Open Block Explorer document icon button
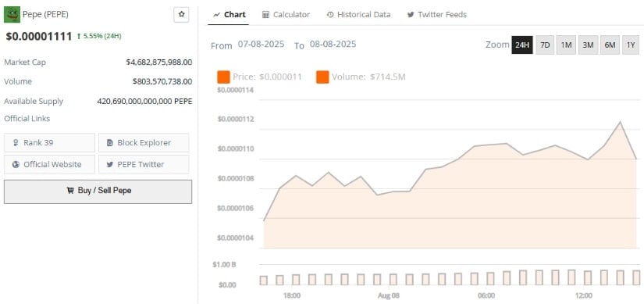Image resolution: width=644 pixels, height=304 pixels. 109,143
